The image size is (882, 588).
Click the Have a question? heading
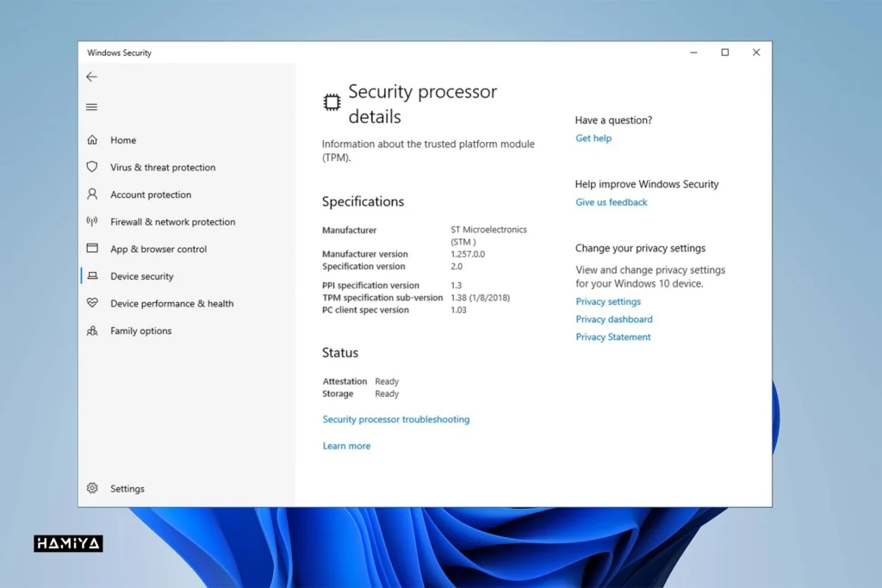pyautogui.click(x=613, y=121)
